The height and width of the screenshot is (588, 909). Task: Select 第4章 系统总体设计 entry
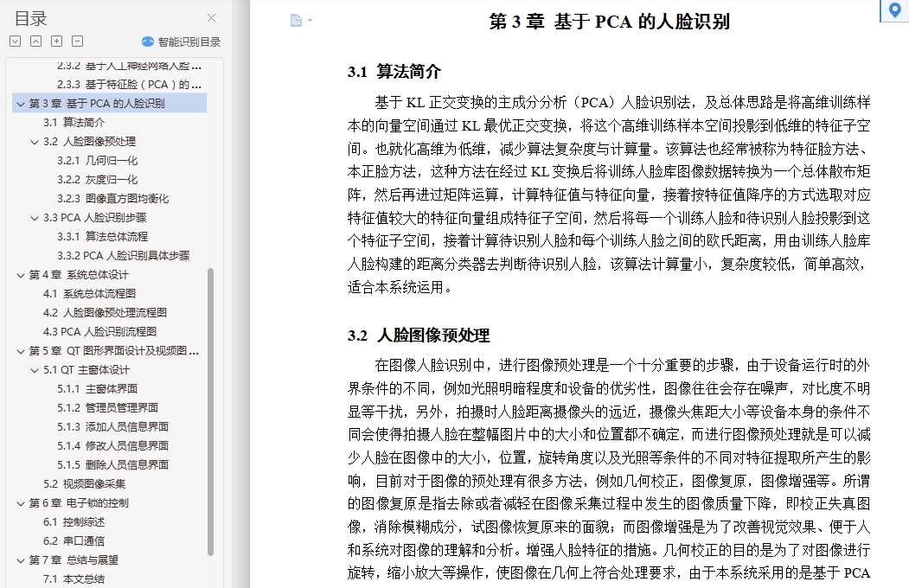point(79,275)
